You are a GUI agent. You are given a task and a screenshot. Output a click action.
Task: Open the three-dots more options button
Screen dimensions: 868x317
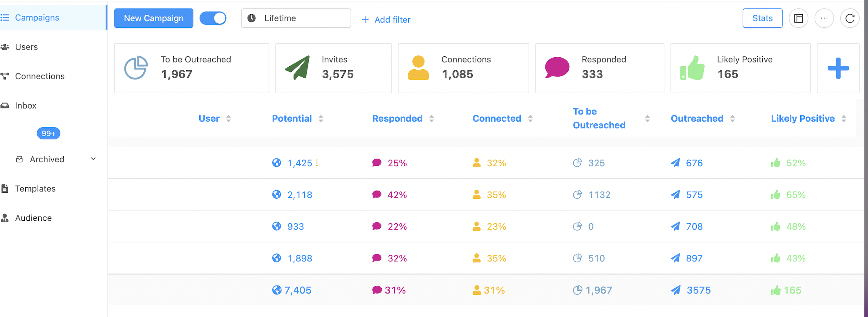[x=824, y=18]
